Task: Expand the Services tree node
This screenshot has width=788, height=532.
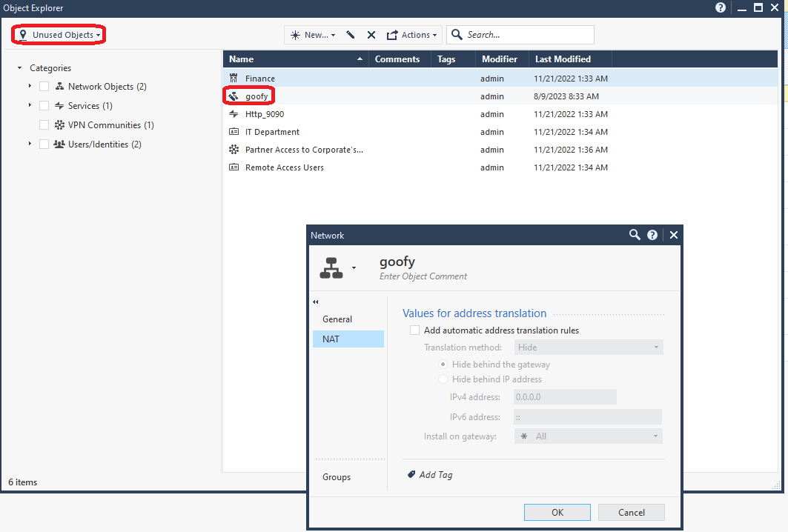Action: [x=30, y=105]
